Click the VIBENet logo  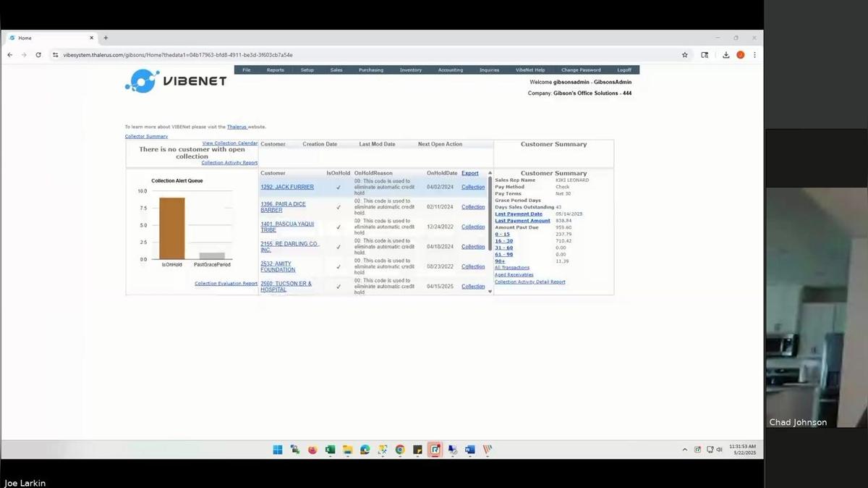point(176,81)
